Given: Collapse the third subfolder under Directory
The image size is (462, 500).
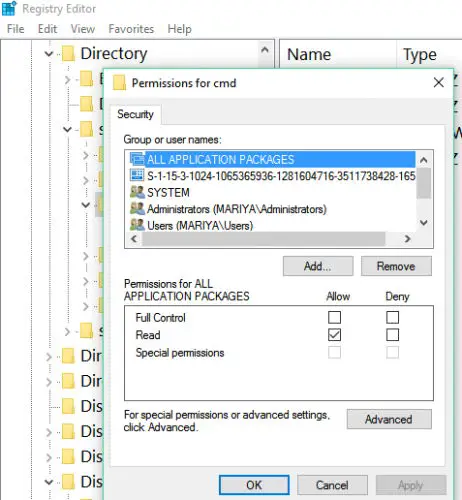Looking at the screenshot, I should tap(68, 129).
